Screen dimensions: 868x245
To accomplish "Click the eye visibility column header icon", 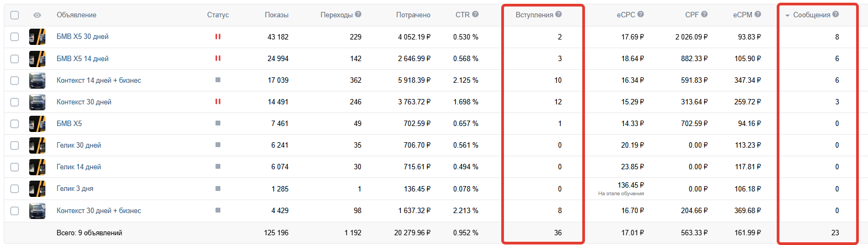I will pyautogui.click(x=37, y=15).
